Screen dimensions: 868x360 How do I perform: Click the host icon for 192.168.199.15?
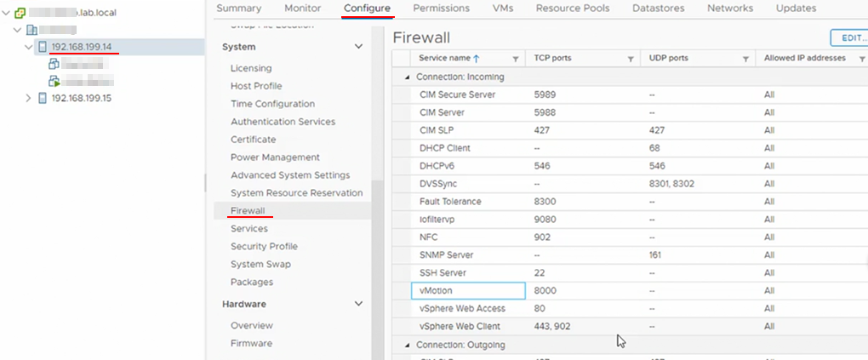[x=43, y=98]
